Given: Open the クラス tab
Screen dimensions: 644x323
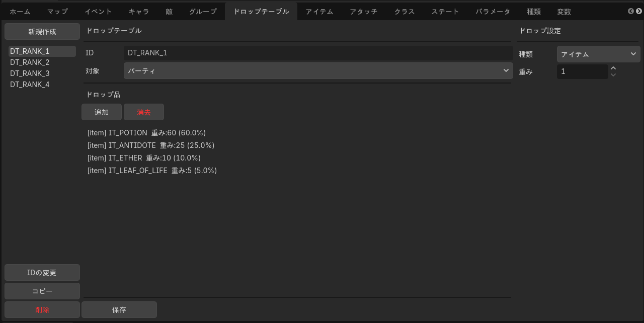Looking at the screenshot, I should [x=405, y=12].
